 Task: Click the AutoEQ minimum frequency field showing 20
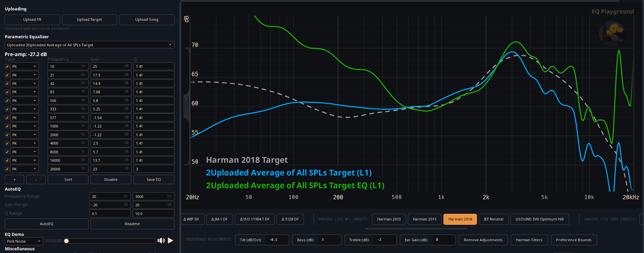tap(110, 196)
